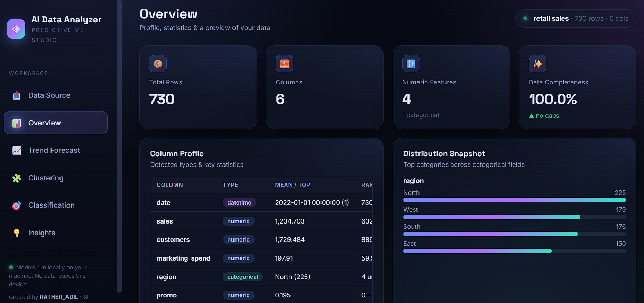This screenshot has height=303, width=644.
Task: Click the TYPE table header
Action: pos(230,185)
